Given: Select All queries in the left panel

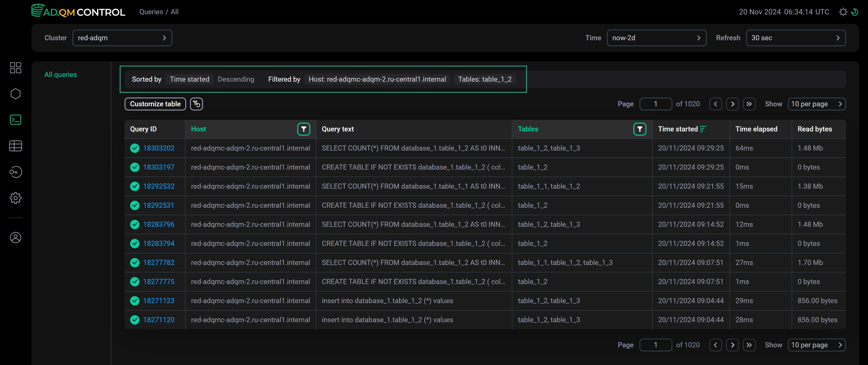Looking at the screenshot, I should [61, 74].
